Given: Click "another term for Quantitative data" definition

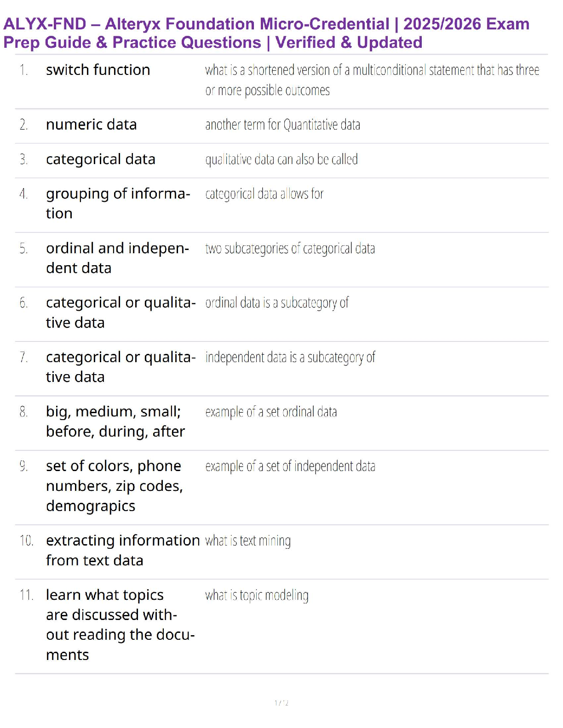Looking at the screenshot, I should (282, 125).
